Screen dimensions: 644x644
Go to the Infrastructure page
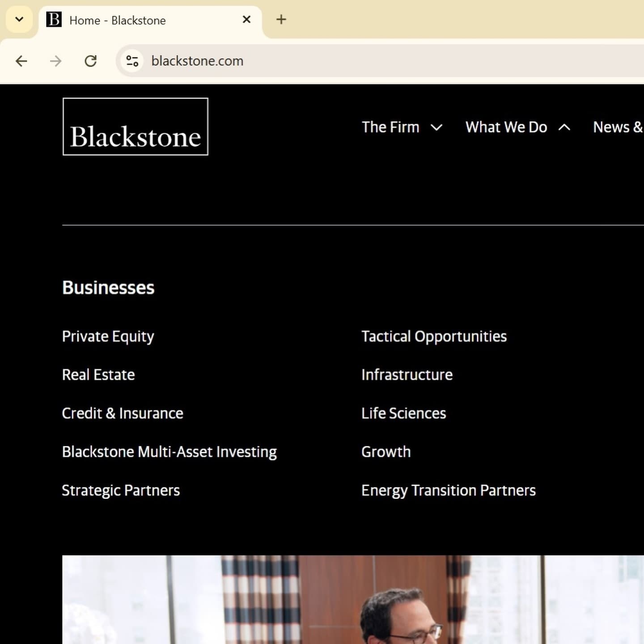click(407, 375)
